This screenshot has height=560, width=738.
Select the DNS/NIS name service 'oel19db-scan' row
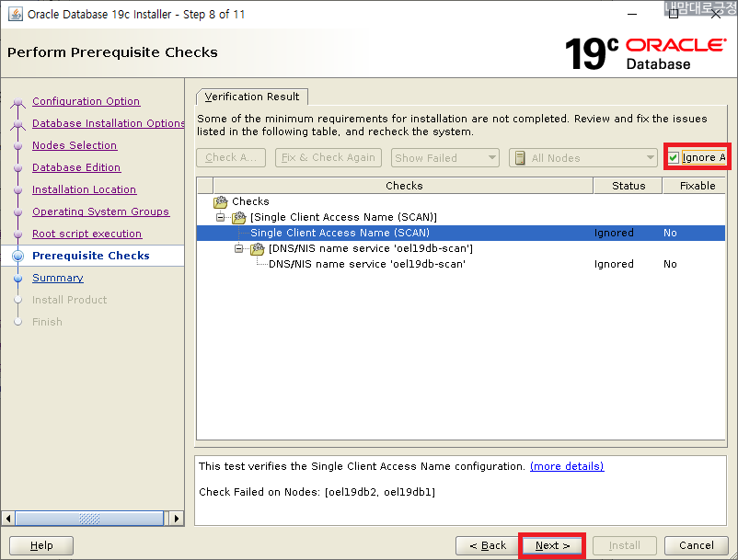click(461, 264)
